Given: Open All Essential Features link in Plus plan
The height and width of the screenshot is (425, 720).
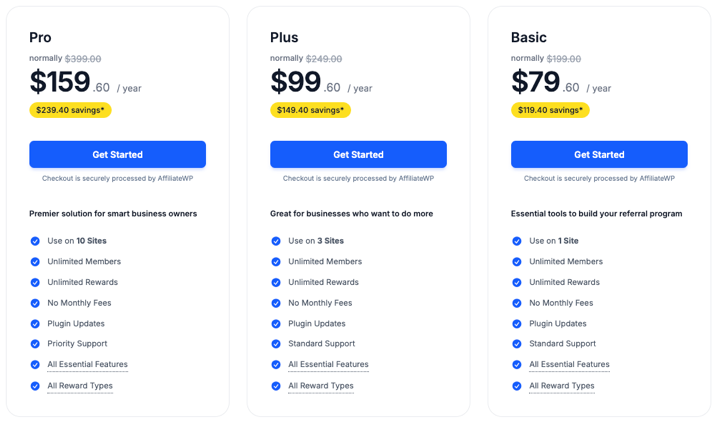Looking at the screenshot, I should point(328,365).
